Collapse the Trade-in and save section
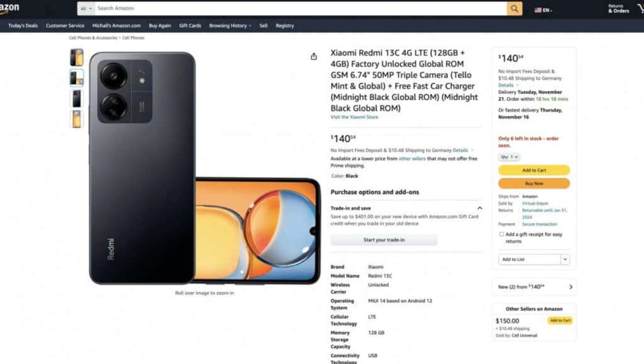This screenshot has height=364, width=644. (x=479, y=208)
